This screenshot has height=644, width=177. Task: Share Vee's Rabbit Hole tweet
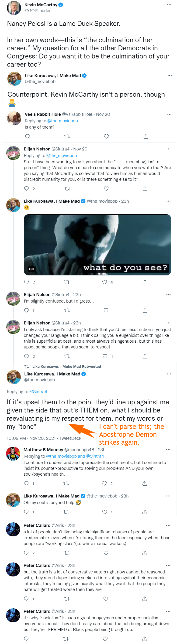click(146, 136)
